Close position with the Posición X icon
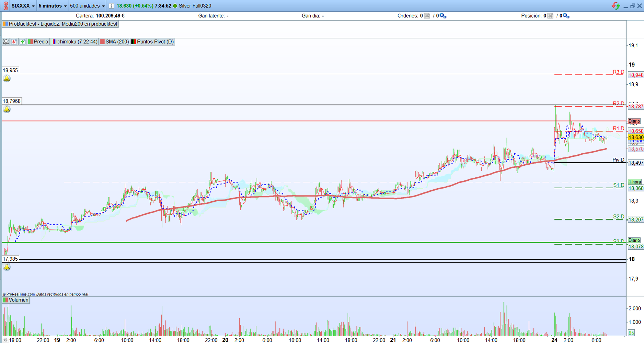This screenshot has height=343, width=644. pos(550,16)
